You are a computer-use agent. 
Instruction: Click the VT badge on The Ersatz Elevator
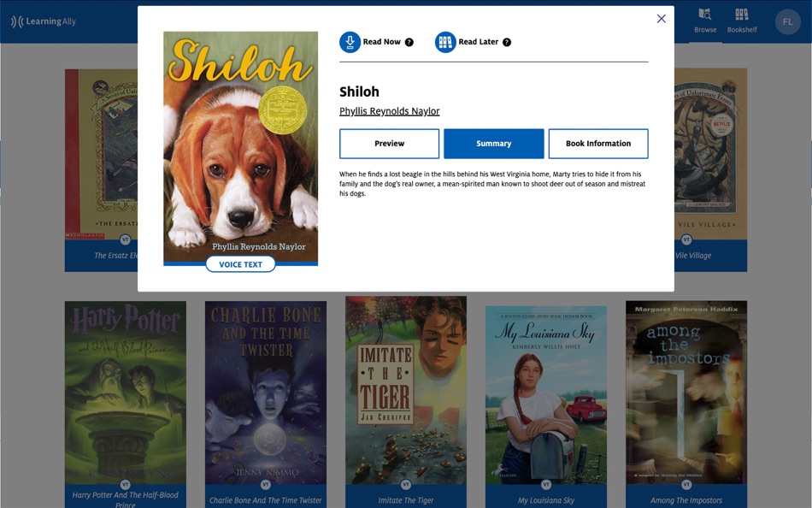click(x=126, y=239)
